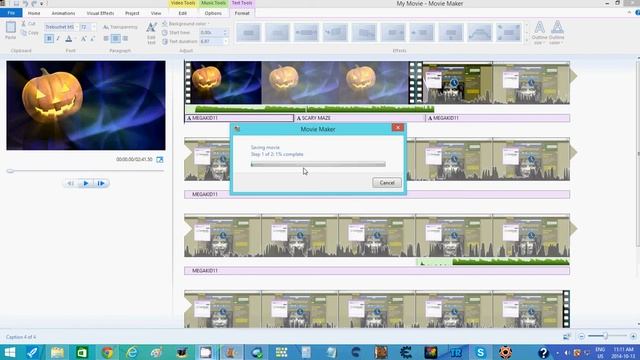Image resolution: width=640 pixels, height=360 pixels.
Task: Increase the font size with Grow icon
Action: pyautogui.click(x=84, y=38)
